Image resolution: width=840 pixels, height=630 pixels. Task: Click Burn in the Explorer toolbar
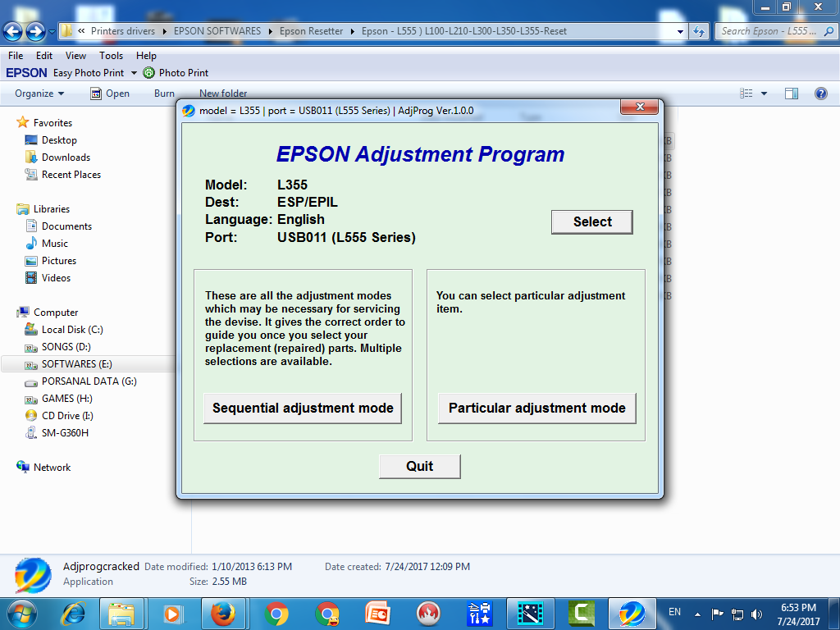click(164, 94)
